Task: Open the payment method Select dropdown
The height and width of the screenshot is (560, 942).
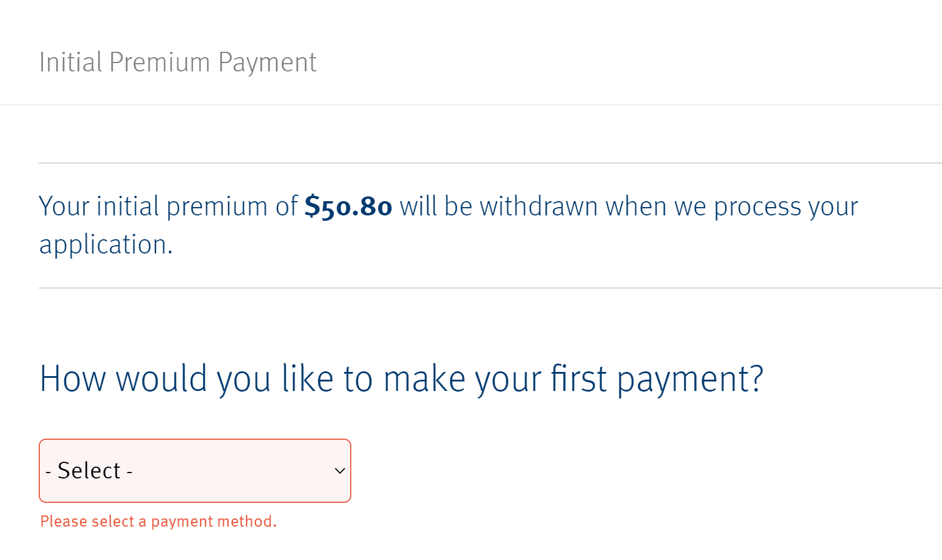Action: click(195, 471)
